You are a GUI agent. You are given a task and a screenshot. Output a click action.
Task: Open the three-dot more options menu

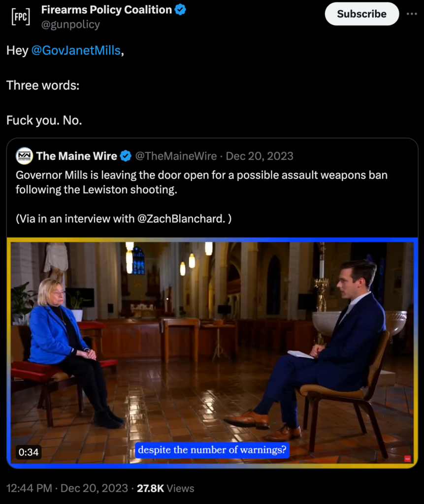pyautogui.click(x=412, y=14)
